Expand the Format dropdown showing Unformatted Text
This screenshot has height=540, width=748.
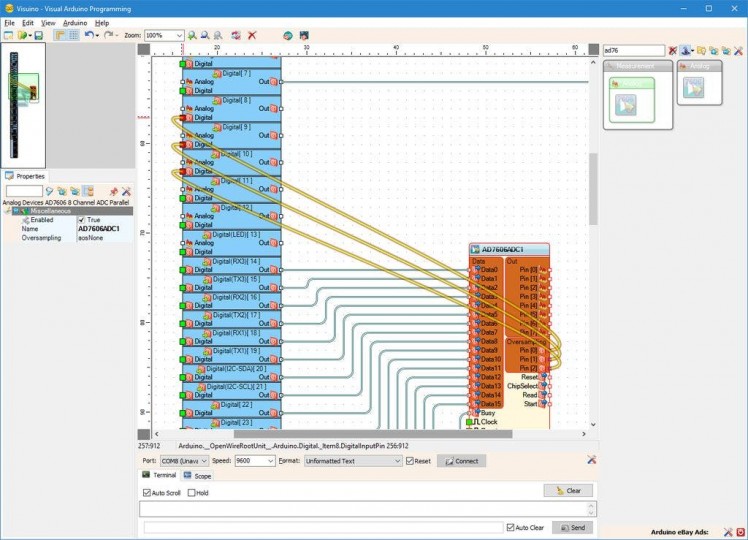396,461
